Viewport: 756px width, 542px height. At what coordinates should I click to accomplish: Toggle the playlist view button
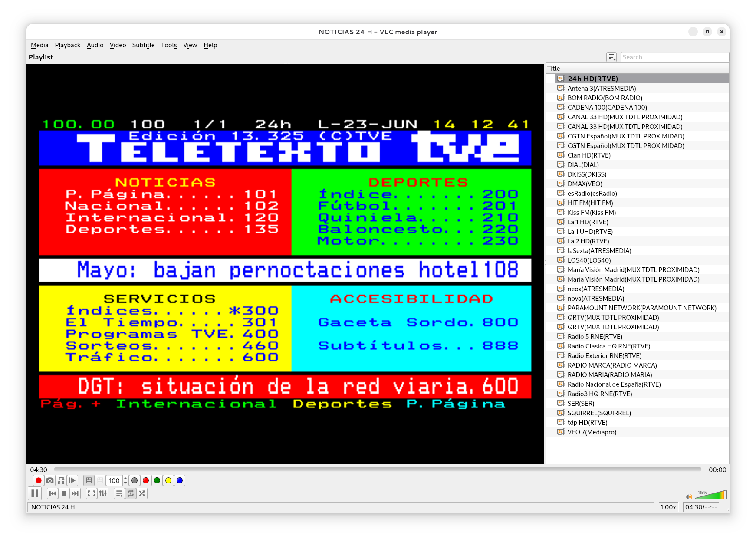[x=119, y=493]
